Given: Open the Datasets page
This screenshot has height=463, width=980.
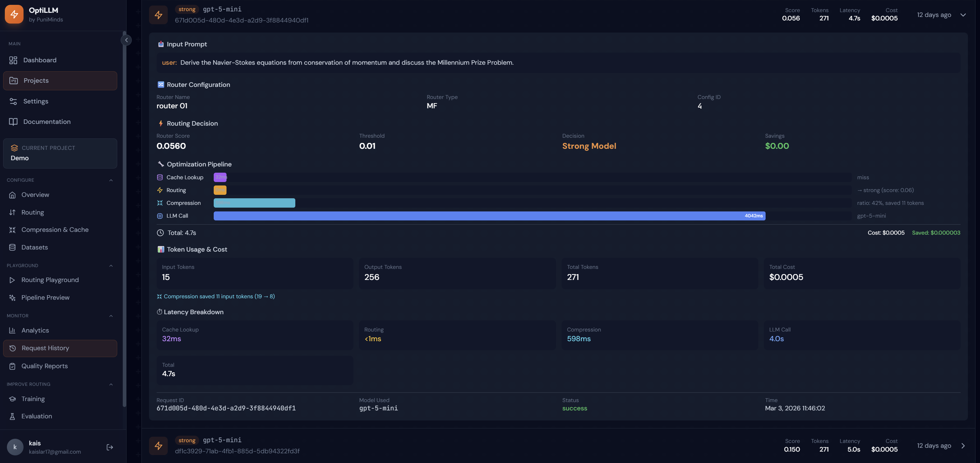Looking at the screenshot, I should pyautogui.click(x=34, y=247).
